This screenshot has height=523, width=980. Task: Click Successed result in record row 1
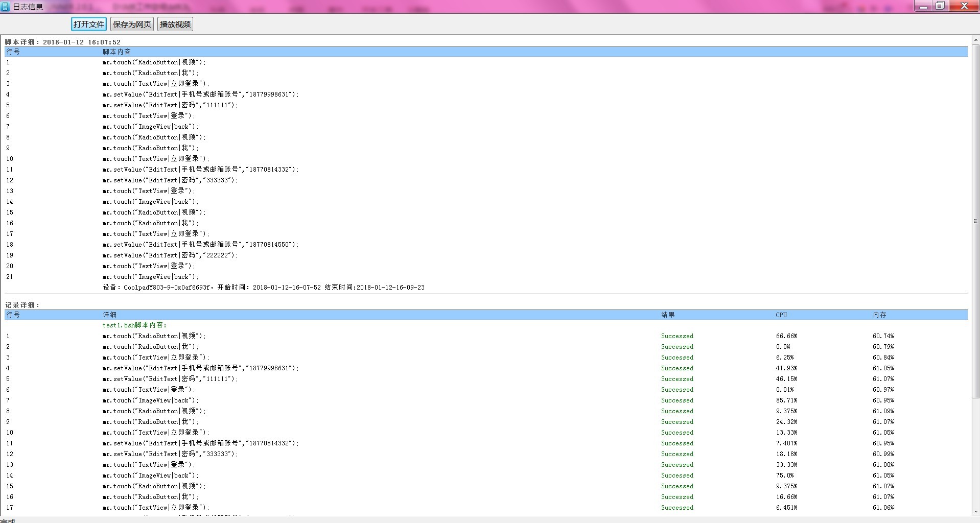[x=677, y=336]
